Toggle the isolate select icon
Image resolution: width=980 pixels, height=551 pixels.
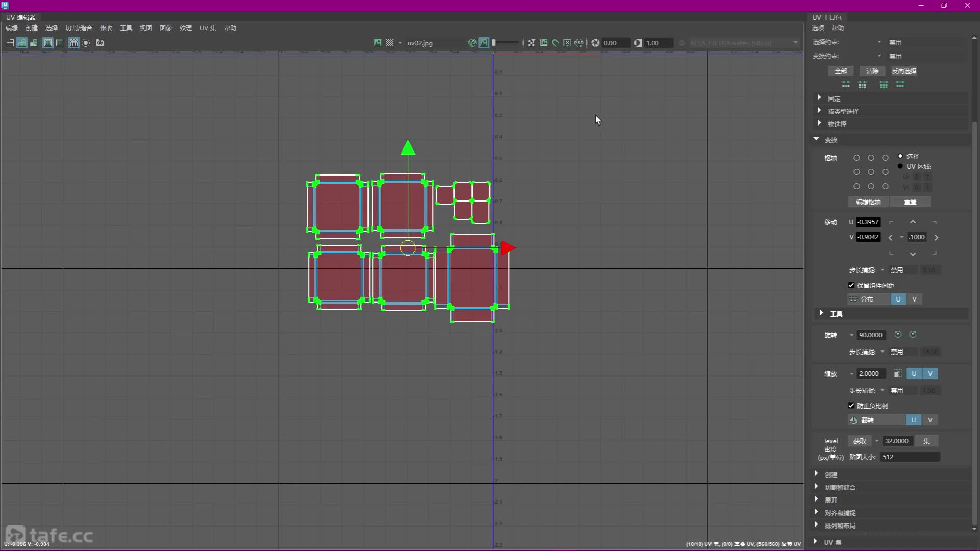point(86,43)
